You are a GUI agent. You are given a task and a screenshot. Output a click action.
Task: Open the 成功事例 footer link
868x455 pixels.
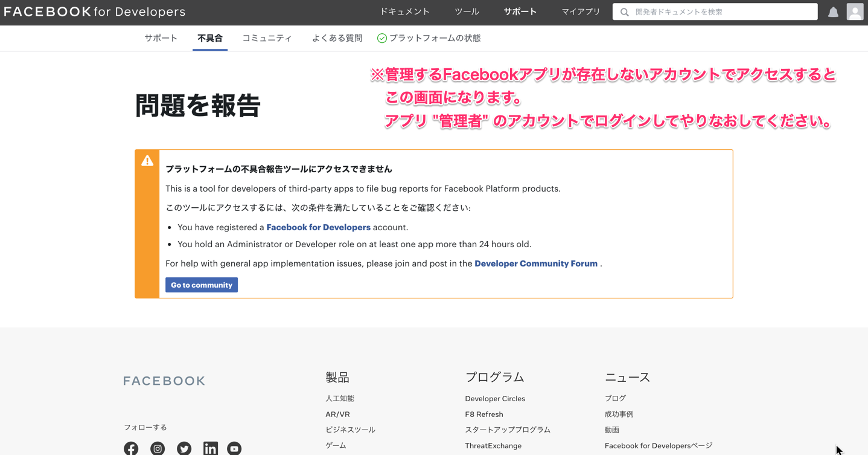[619, 414]
